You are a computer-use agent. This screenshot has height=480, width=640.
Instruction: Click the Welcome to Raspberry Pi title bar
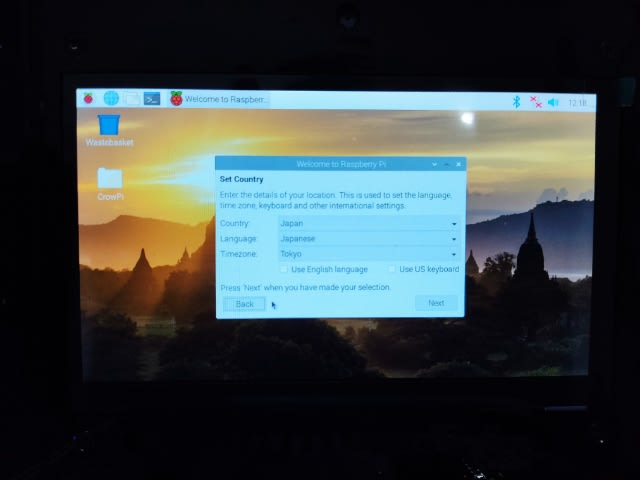341,164
